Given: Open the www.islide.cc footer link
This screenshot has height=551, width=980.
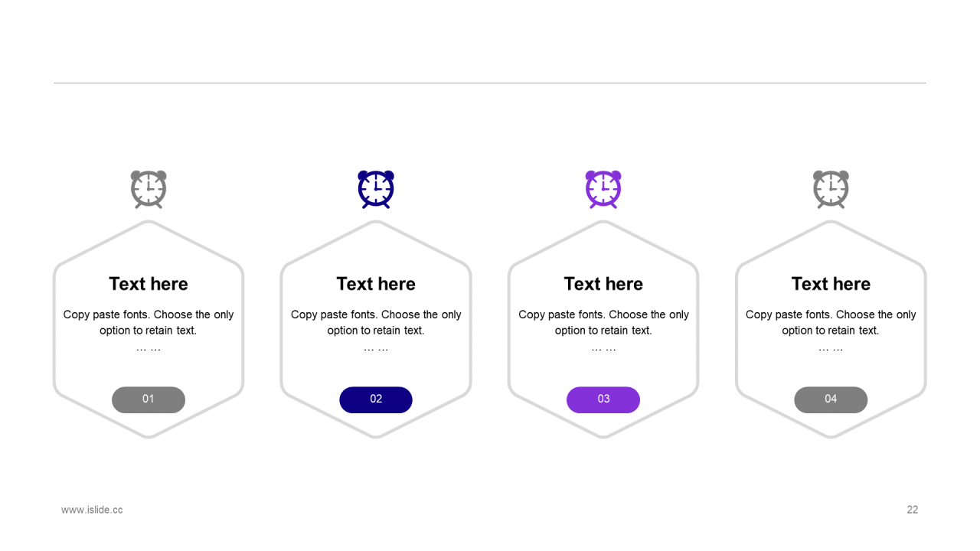Looking at the screenshot, I should 92,510.
